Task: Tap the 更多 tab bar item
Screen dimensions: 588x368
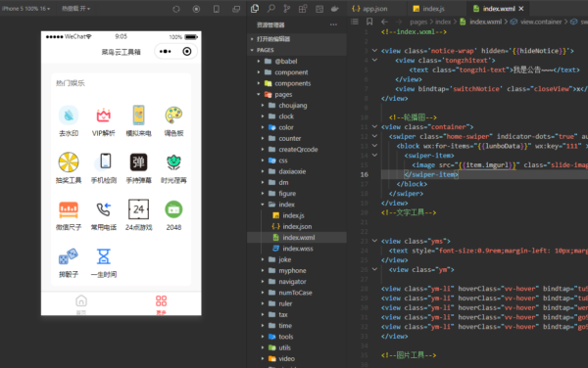Action: point(162,304)
